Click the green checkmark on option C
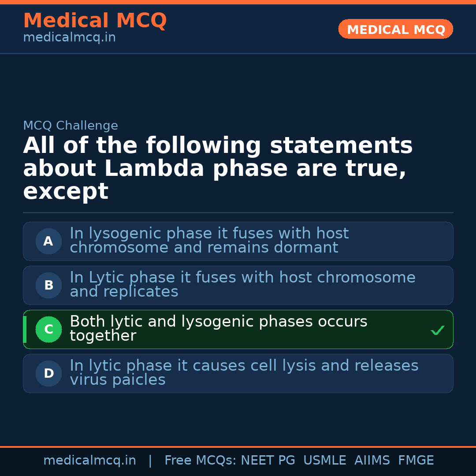The width and height of the screenshot is (476, 476). [437, 330]
